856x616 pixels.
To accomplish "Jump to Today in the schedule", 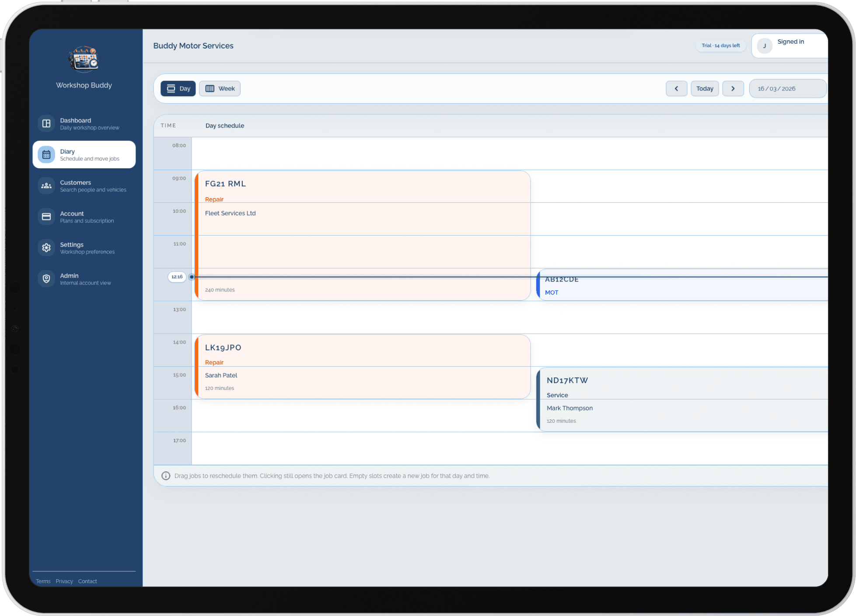I will [x=705, y=88].
